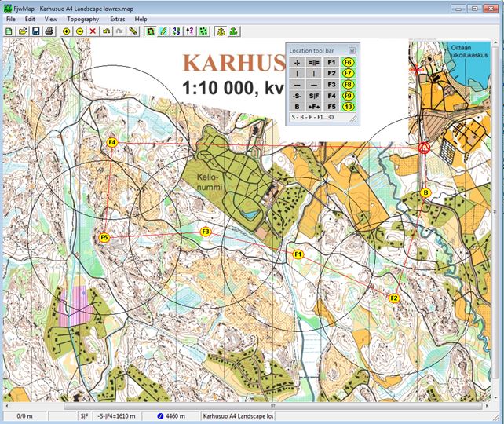Screen dimensions: 504x424
Task: Click the numbers sorting 1-2 arrows icon
Action: 177,31
